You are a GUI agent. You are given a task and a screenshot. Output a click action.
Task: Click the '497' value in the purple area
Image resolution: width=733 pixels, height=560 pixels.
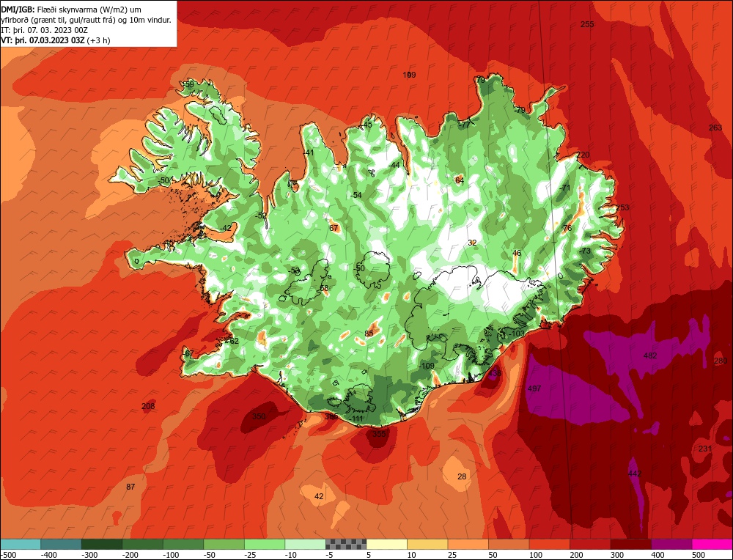pyautogui.click(x=534, y=388)
